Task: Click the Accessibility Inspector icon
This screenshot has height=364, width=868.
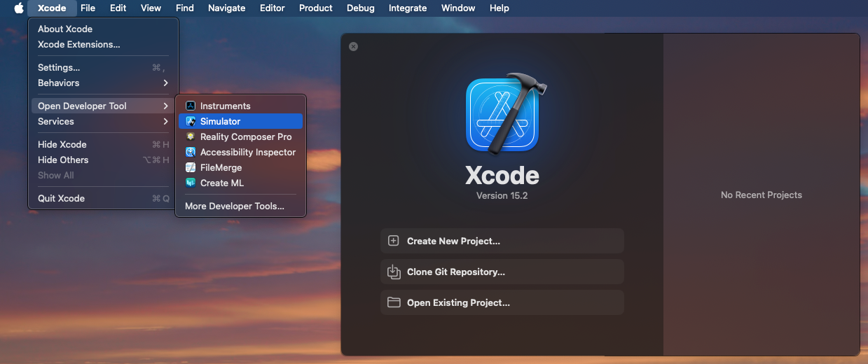Action: pos(191,152)
